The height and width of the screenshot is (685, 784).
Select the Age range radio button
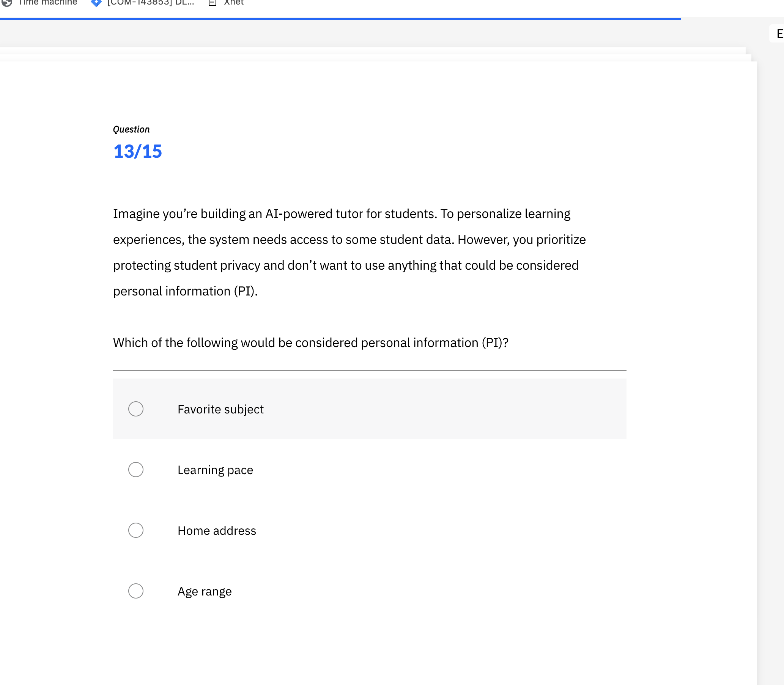(x=136, y=591)
